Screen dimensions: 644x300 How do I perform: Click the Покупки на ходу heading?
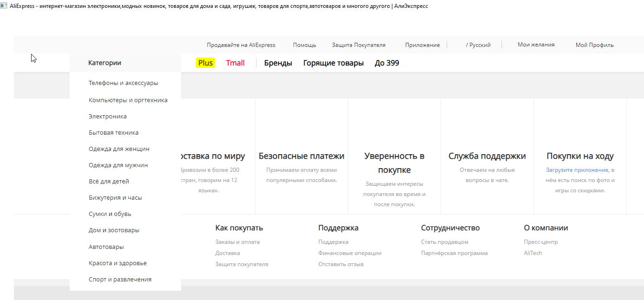point(580,156)
